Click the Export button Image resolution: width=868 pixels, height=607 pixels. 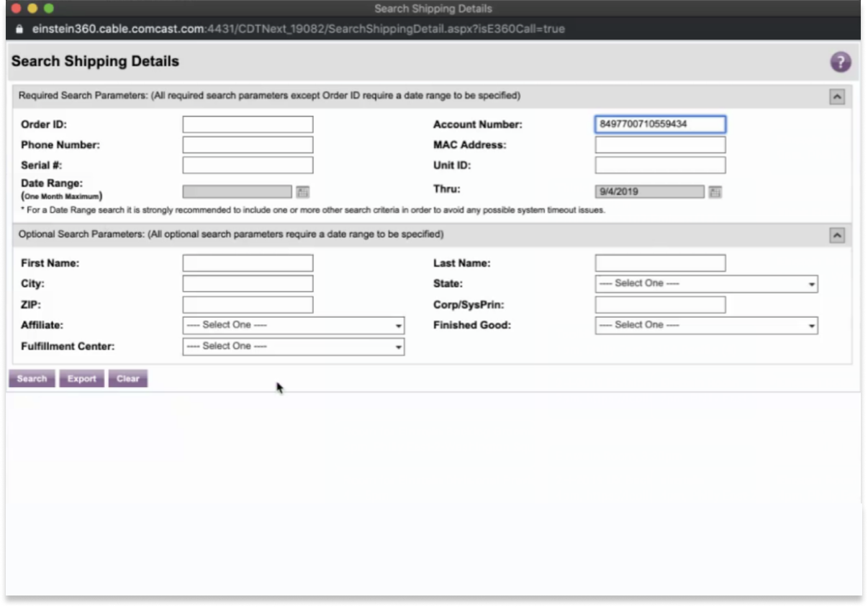pyautogui.click(x=81, y=379)
